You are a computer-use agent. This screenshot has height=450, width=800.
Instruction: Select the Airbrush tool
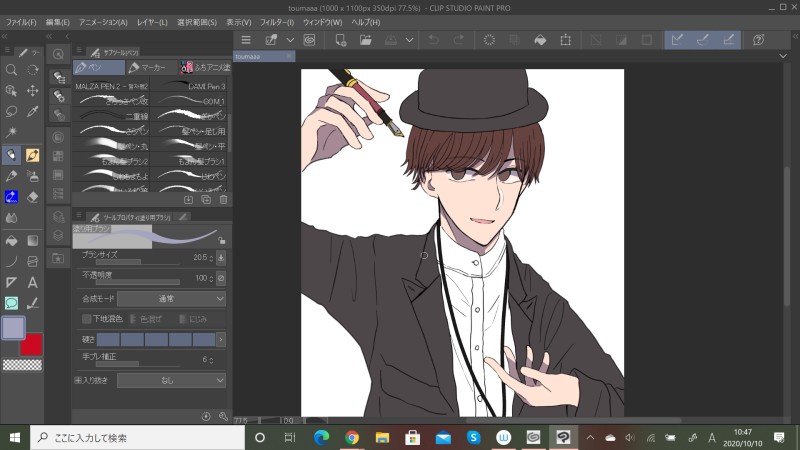[33, 177]
